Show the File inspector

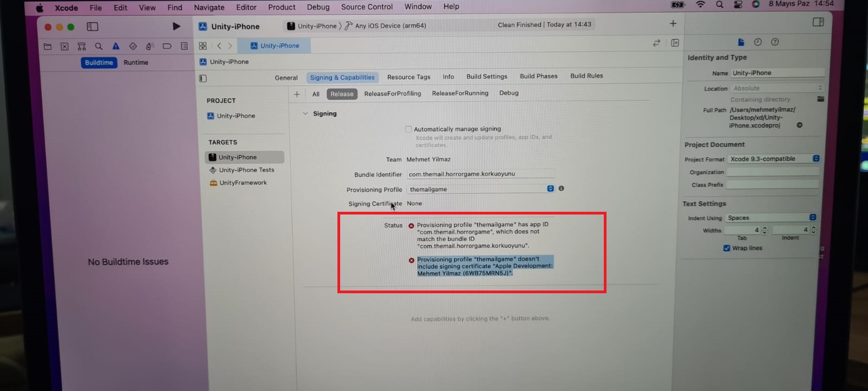741,42
